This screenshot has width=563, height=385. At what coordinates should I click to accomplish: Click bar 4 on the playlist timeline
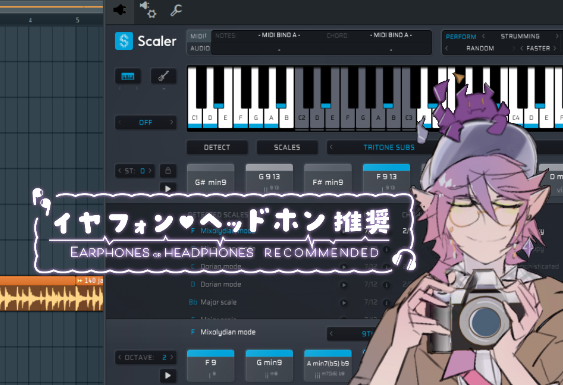pos(30,20)
